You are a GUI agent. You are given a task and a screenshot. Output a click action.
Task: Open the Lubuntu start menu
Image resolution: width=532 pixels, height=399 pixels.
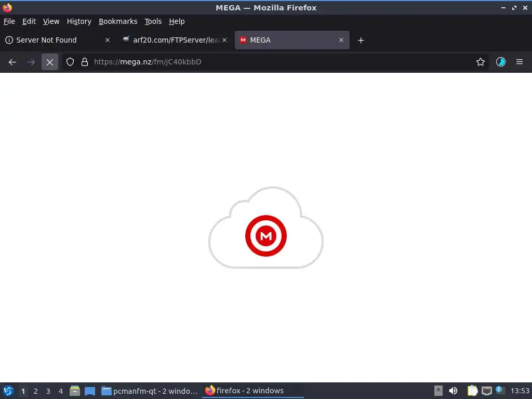point(8,391)
